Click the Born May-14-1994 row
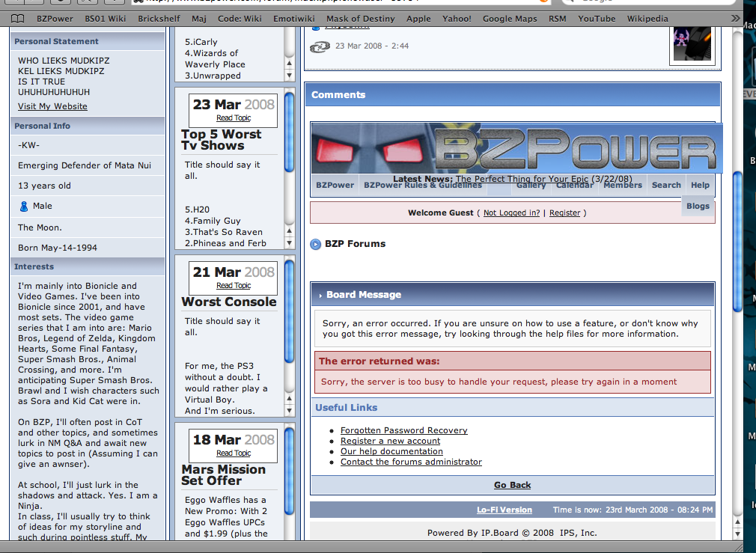 pyautogui.click(x=88, y=248)
